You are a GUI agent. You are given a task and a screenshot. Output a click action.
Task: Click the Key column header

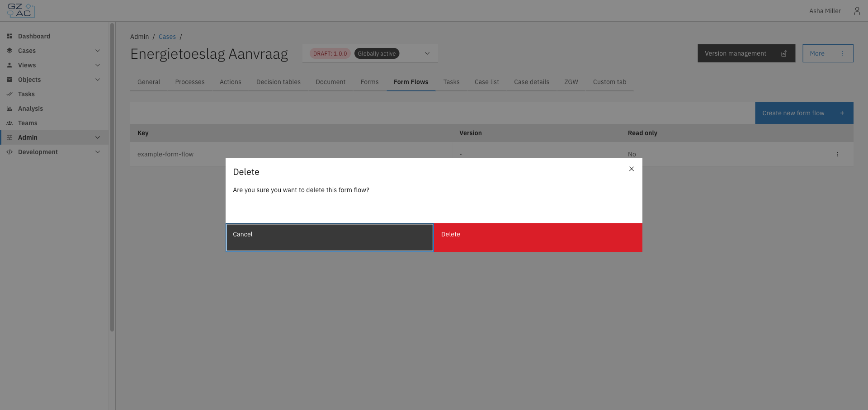[x=143, y=133]
